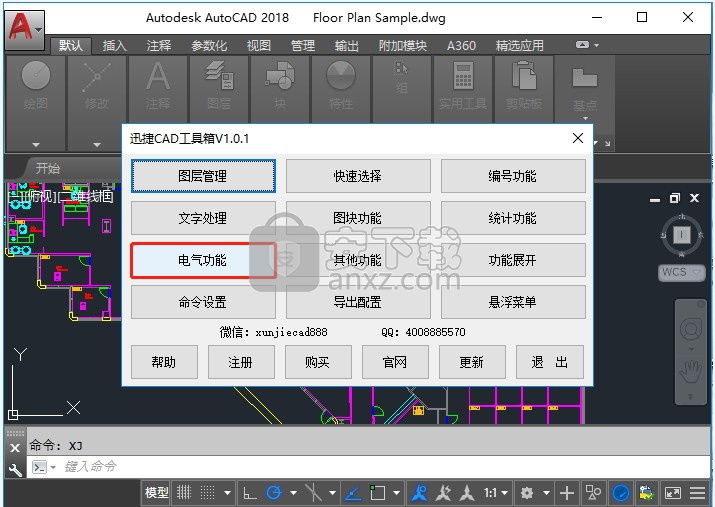The width and height of the screenshot is (715, 507).
Task: Close the 迅捷CAD工具箱 dialog
Action: [578, 138]
